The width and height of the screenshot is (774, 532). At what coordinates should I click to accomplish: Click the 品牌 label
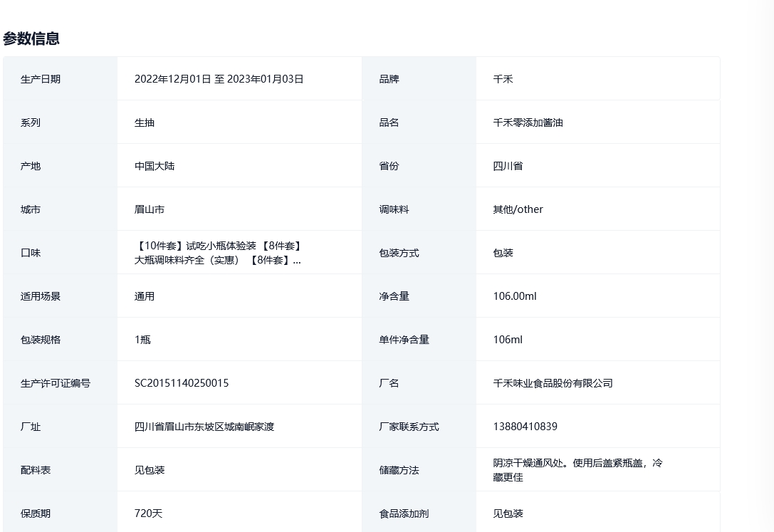coord(389,79)
